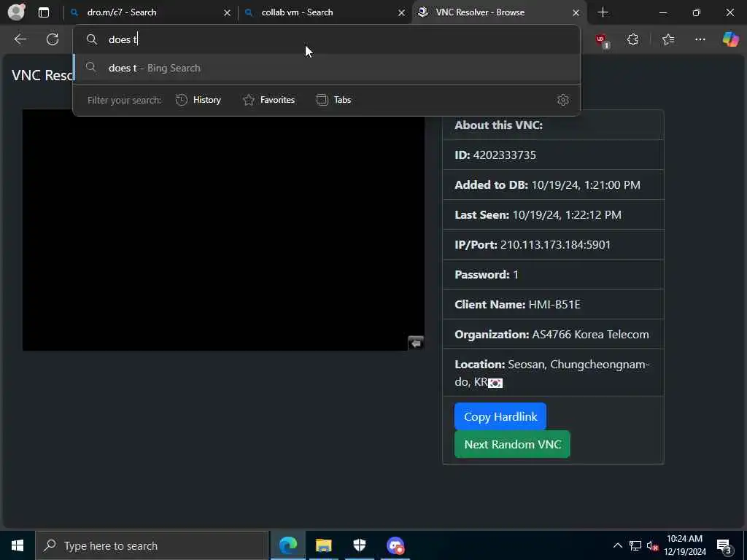The image size is (747, 560).
Task: Open the taskbar clock and date
Action: coord(685,545)
